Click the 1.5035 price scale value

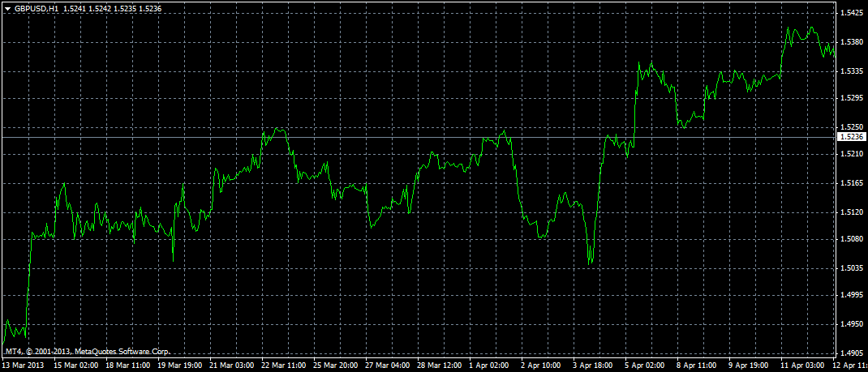point(851,268)
